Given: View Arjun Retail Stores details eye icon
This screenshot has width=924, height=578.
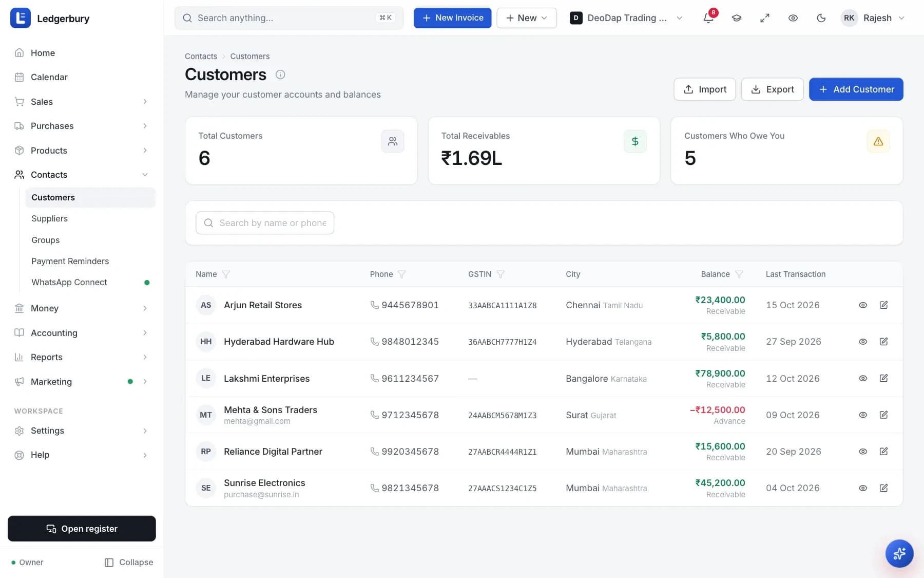Looking at the screenshot, I should [863, 305].
